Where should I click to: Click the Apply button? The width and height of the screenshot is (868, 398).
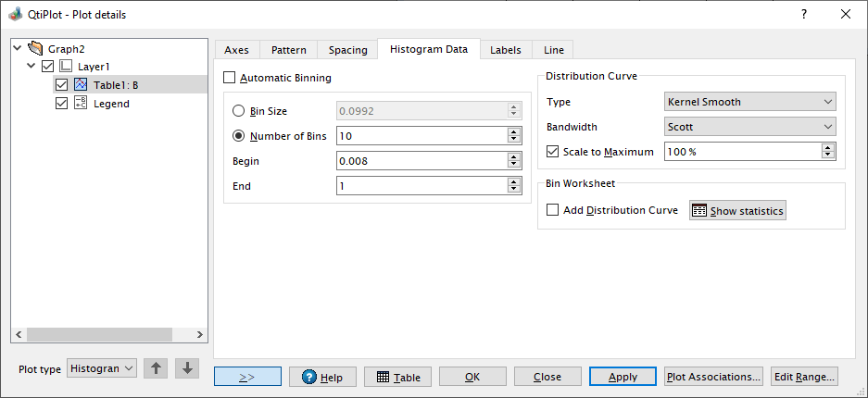pos(623,377)
